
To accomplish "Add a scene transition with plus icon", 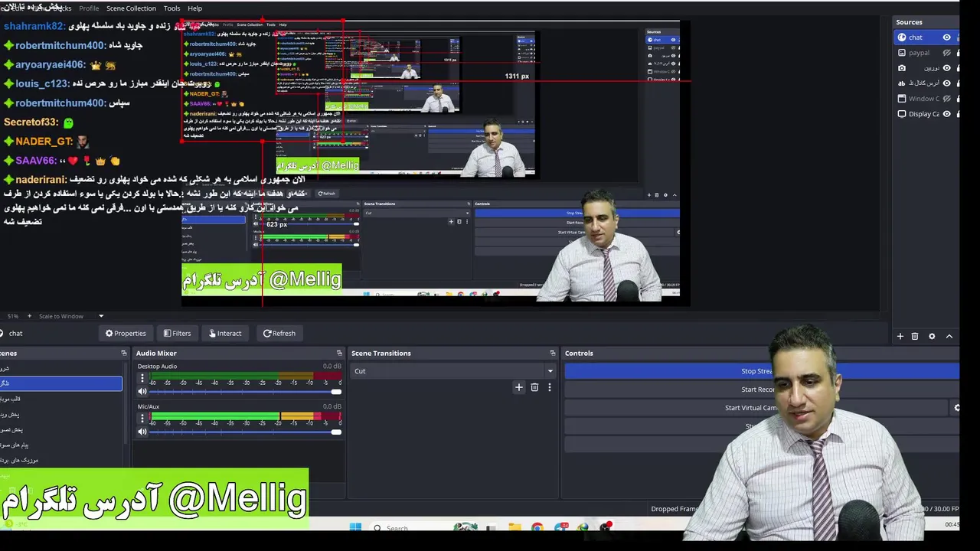I will click(519, 387).
